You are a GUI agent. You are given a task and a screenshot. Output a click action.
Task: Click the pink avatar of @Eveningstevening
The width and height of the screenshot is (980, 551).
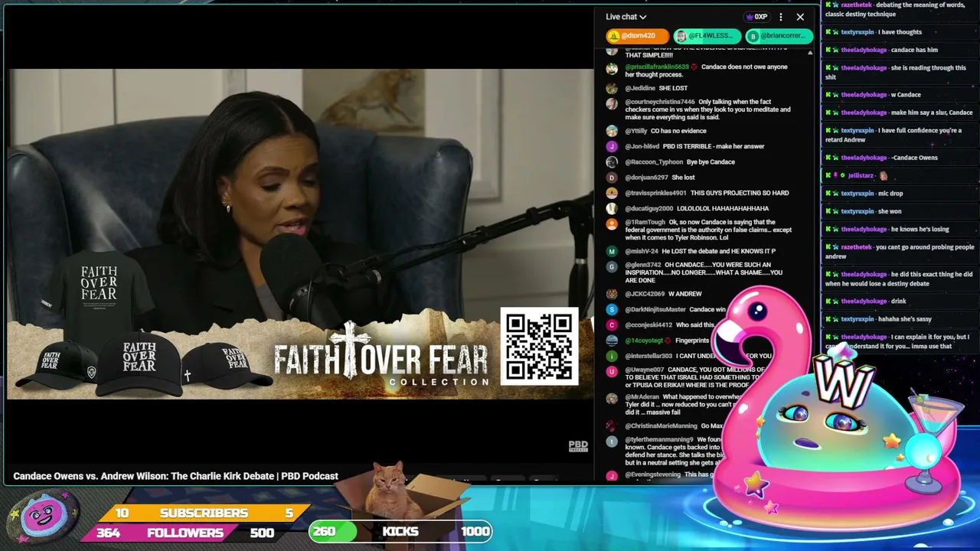[612, 475]
